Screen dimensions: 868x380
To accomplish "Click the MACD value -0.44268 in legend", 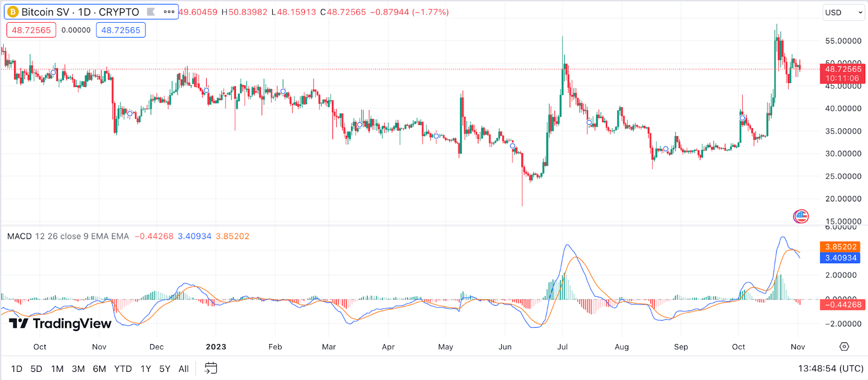I will click(x=154, y=236).
